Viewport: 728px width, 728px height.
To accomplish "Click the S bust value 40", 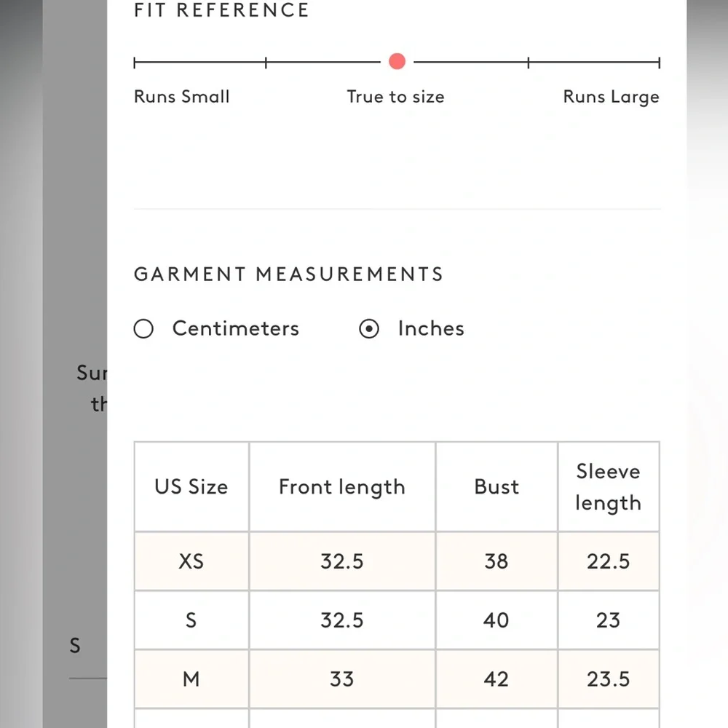I will [496, 620].
